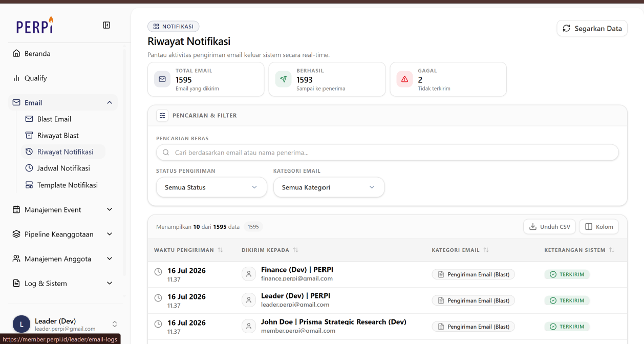Click finance.perpi@gmail.com address
Image resolution: width=644 pixels, height=344 pixels.
click(297, 278)
